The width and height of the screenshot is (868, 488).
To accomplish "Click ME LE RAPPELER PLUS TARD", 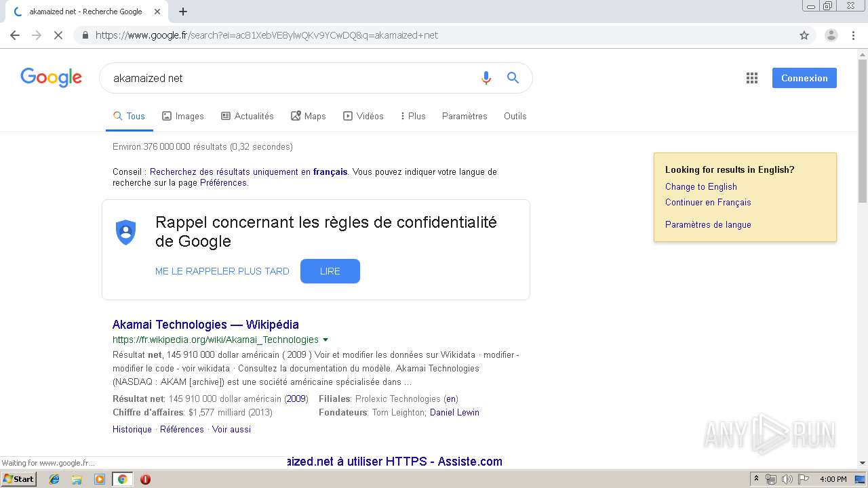I will pyautogui.click(x=222, y=271).
